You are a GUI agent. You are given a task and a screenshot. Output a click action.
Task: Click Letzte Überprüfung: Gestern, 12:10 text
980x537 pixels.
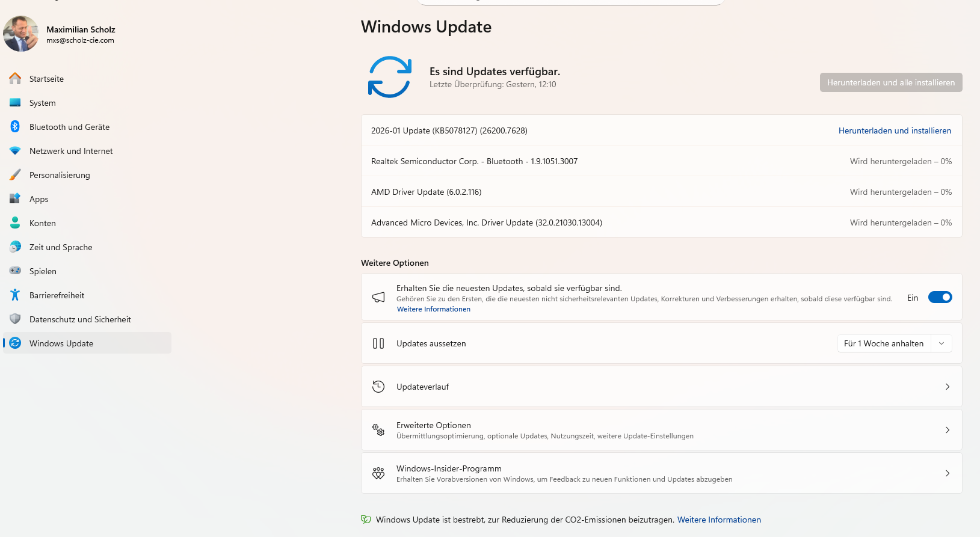tap(493, 84)
